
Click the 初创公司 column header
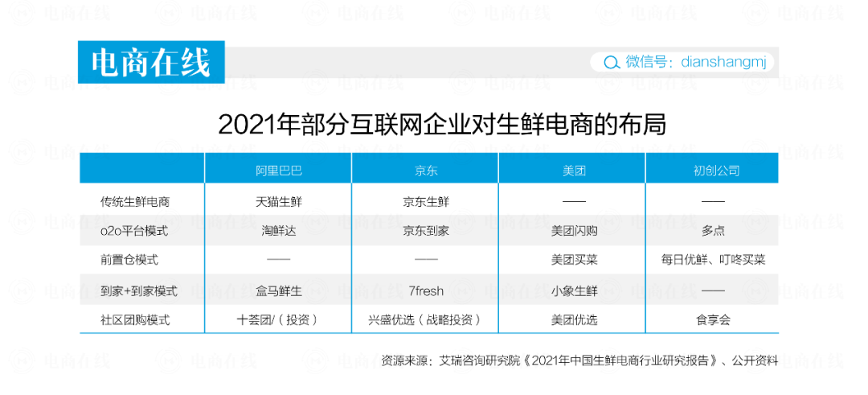716,171
